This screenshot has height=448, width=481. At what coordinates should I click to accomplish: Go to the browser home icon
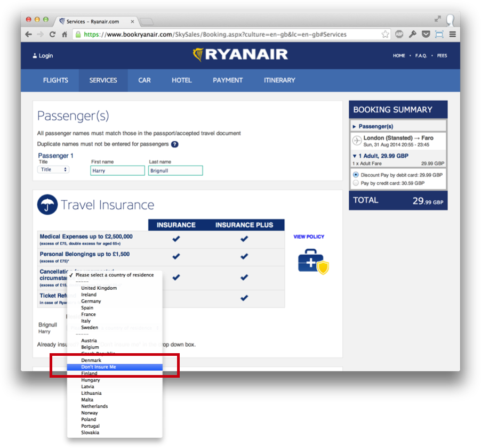pos(65,34)
